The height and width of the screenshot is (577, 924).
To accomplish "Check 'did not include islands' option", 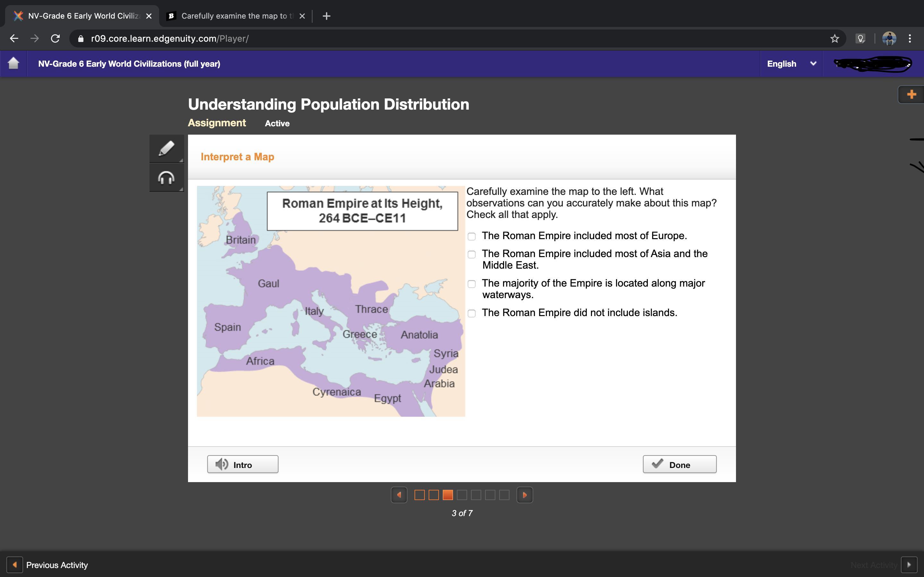I will pyautogui.click(x=472, y=313).
